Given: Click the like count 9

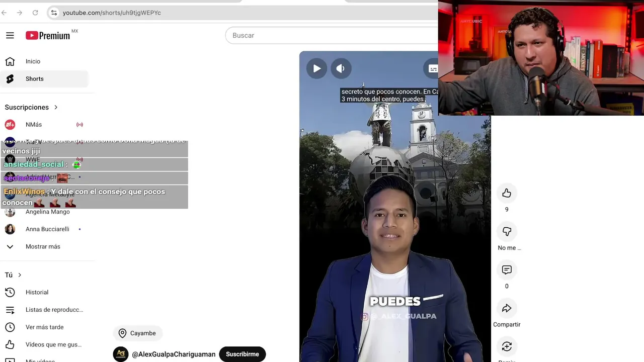Looking at the screenshot, I should click(x=507, y=210).
